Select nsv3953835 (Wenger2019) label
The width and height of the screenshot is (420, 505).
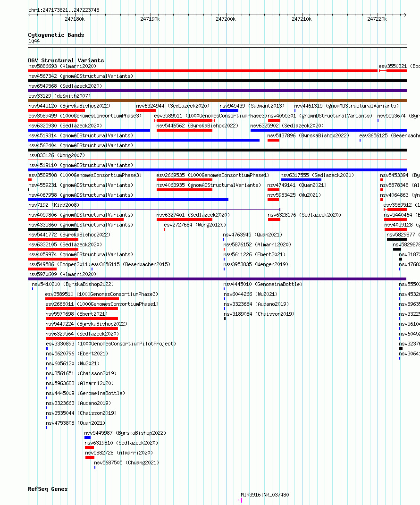pyautogui.click(x=256, y=264)
